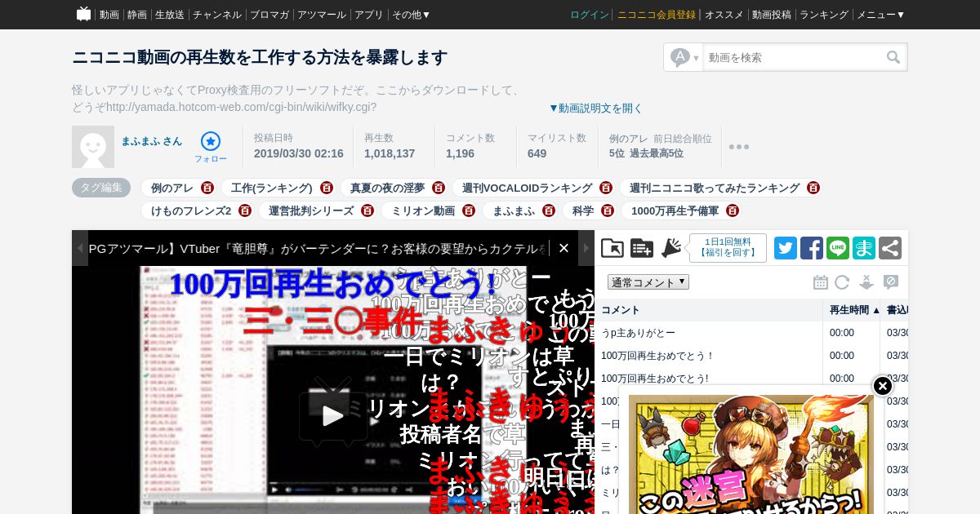
Task: Expand the video description text
Action: point(595,108)
